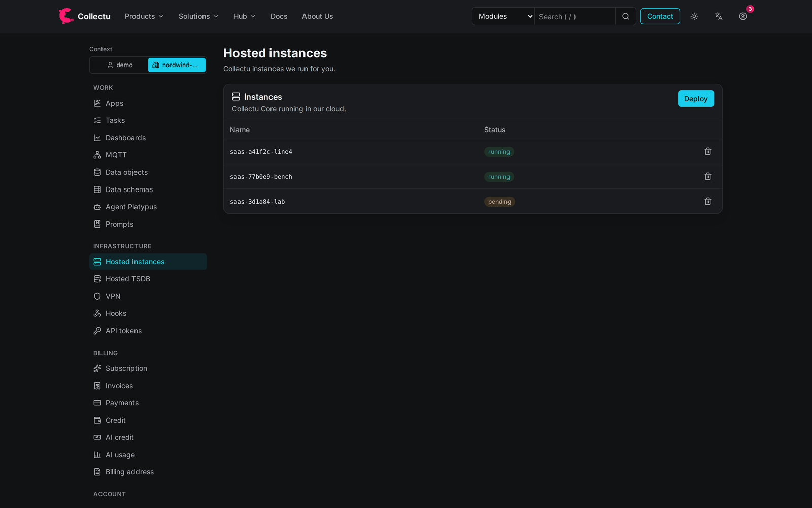Open the About Us page

[318, 16]
